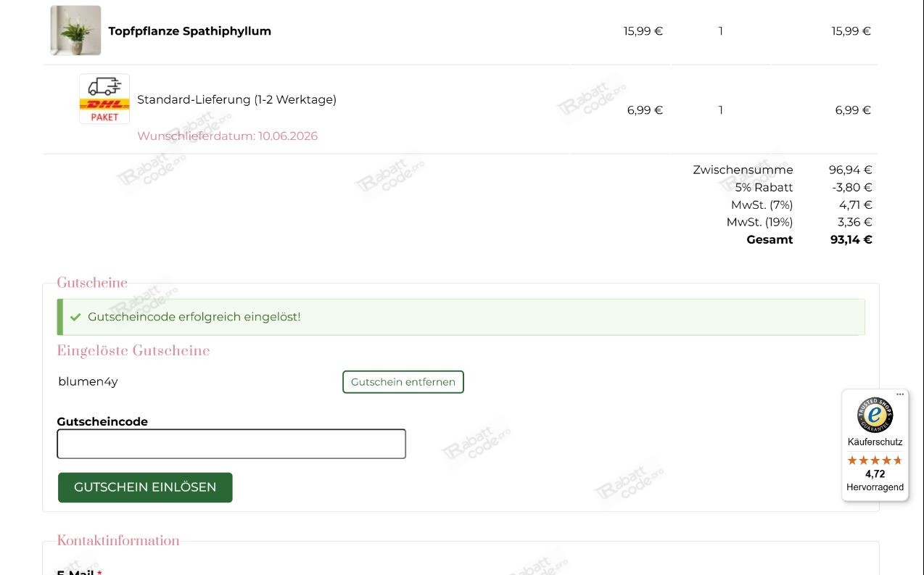Click the Gesamt total amount 93,14 €
The image size is (924, 575).
coord(851,240)
